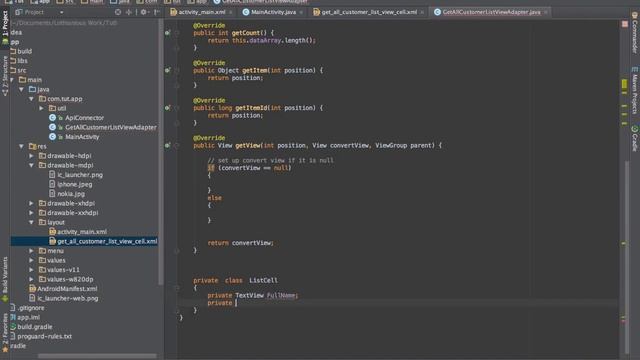Toggle the Structure tool window
This screenshot has width=640, height=360.
[5, 76]
